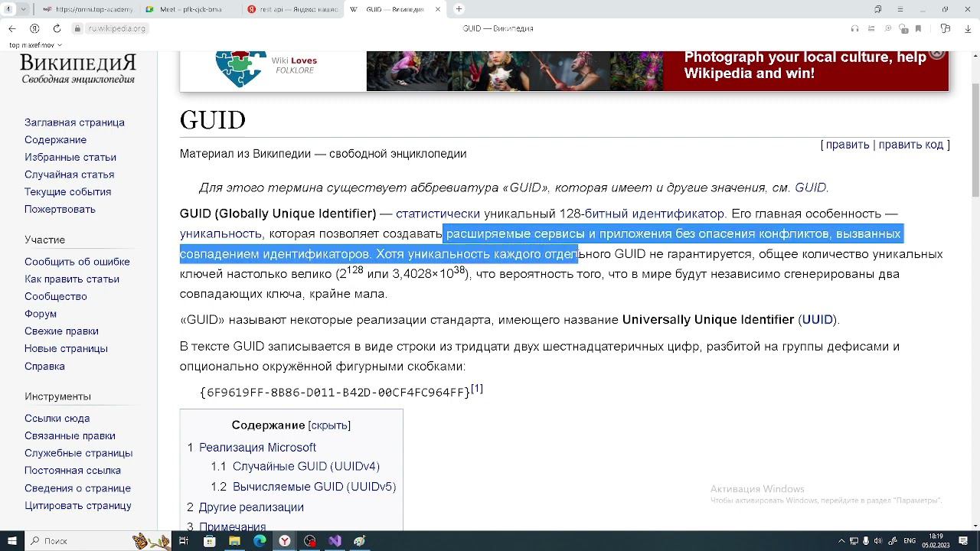Screen dimensions: 980x551
Task: Follow the GUID disambiguation link
Action: click(810, 187)
